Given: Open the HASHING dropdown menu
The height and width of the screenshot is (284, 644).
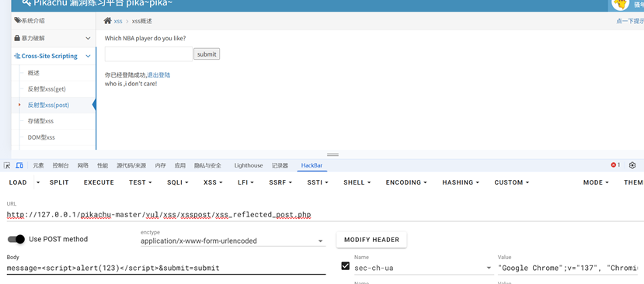Looking at the screenshot, I should (461, 182).
